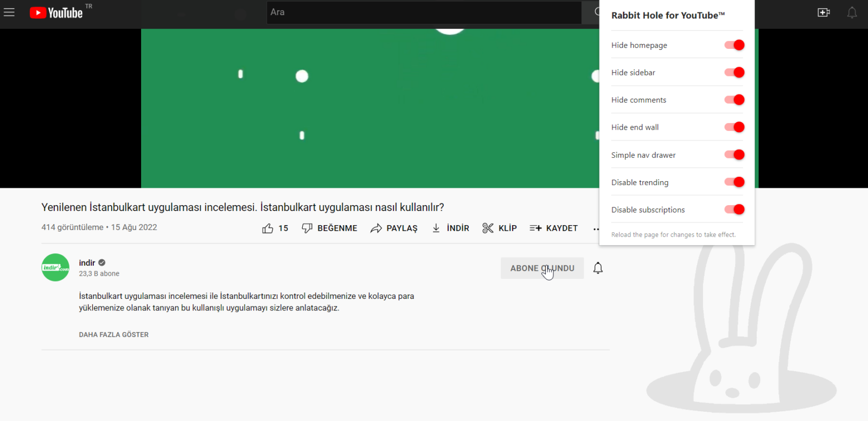Screen dimensions: 868x421
Task: Dislike the video via BEĞENME
Action: click(329, 228)
